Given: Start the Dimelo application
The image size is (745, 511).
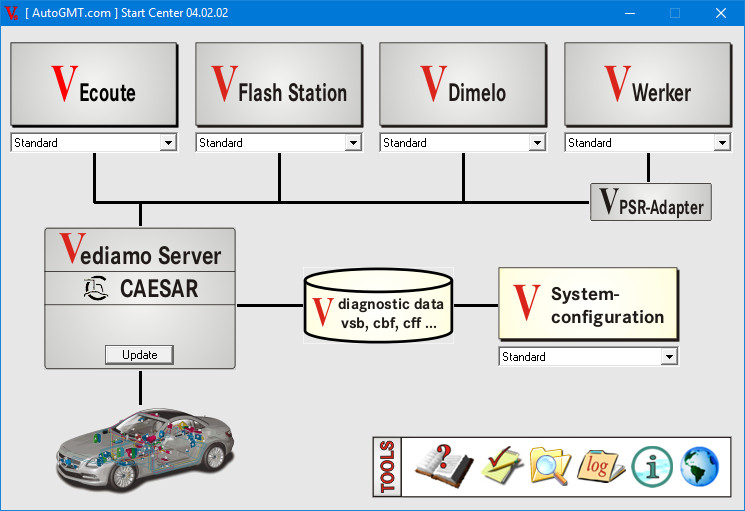Looking at the screenshot, I should (463, 85).
